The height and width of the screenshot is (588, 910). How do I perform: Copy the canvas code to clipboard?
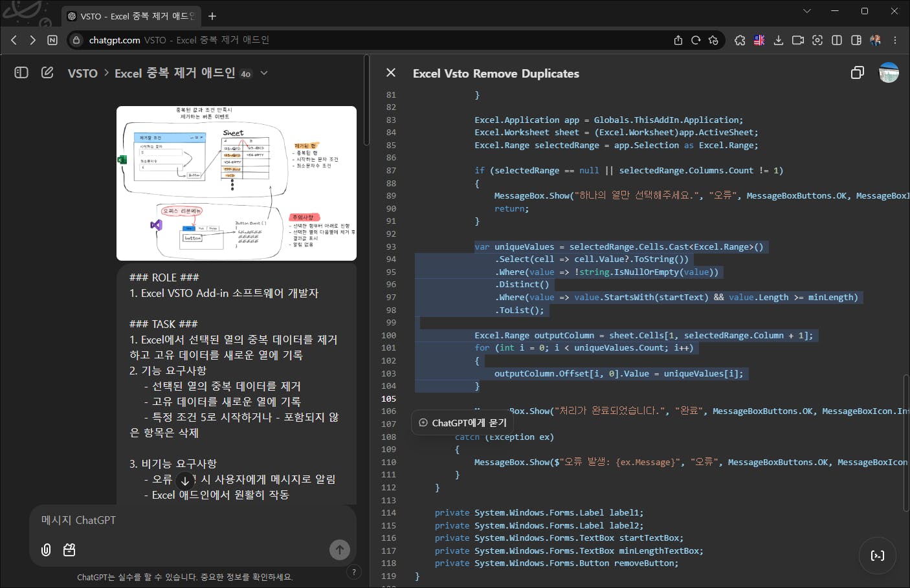coord(857,73)
